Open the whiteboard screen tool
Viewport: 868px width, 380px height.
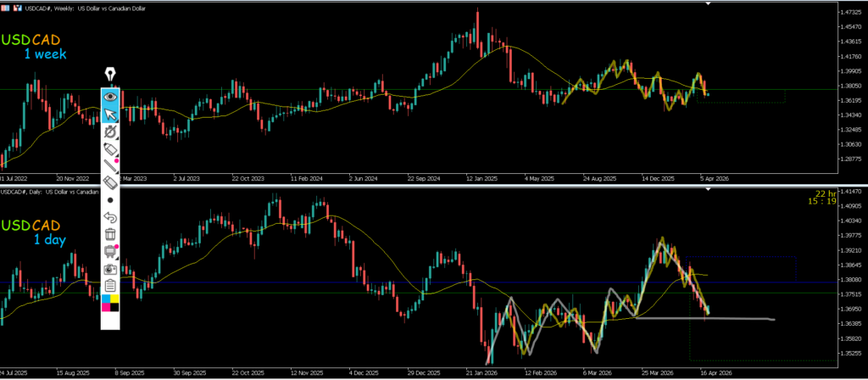tap(110, 251)
